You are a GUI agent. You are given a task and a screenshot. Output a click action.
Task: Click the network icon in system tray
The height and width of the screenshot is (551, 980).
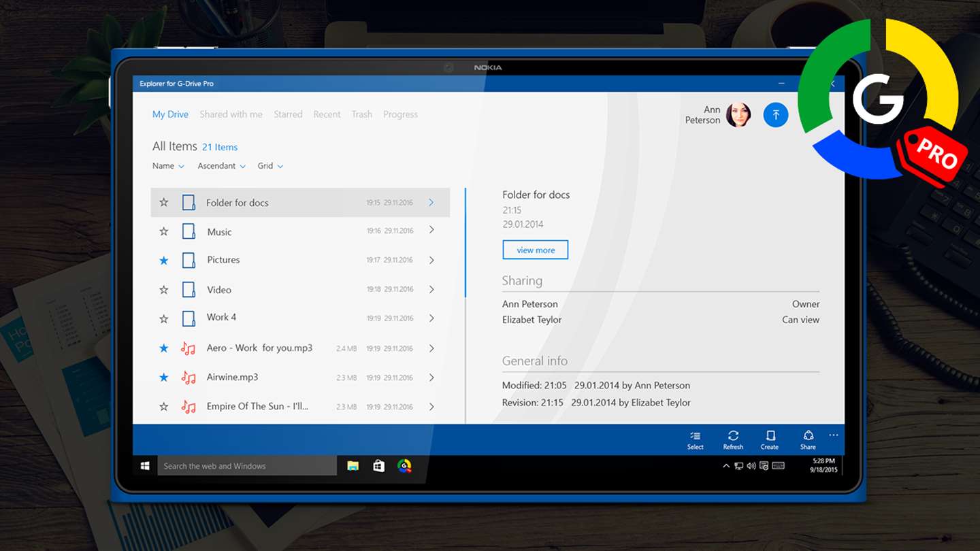pyautogui.click(x=738, y=466)
